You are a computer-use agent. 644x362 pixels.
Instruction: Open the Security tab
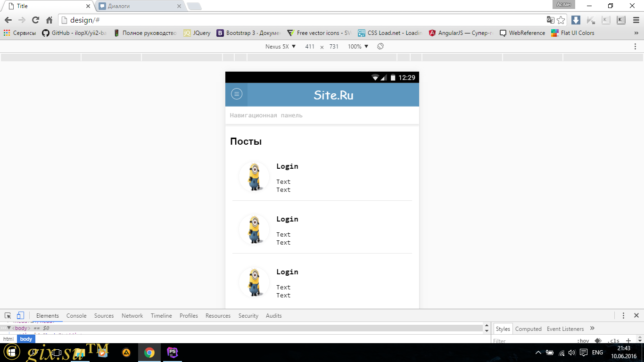coord(248,316)
